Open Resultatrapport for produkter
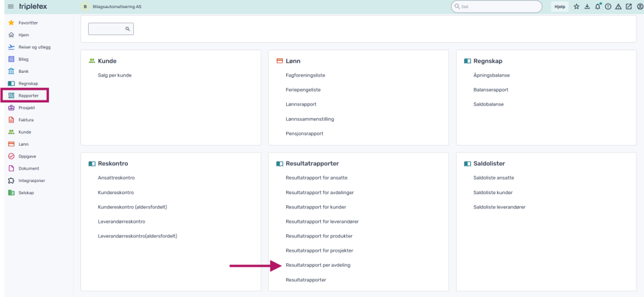Image resolution: width=644 pixels, height=297 pixels. (319, 236)
